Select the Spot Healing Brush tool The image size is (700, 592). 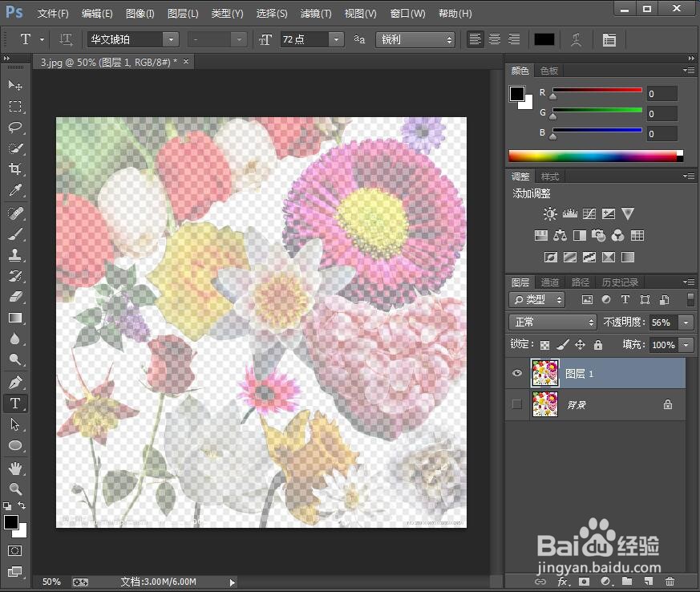coord(14,213)
